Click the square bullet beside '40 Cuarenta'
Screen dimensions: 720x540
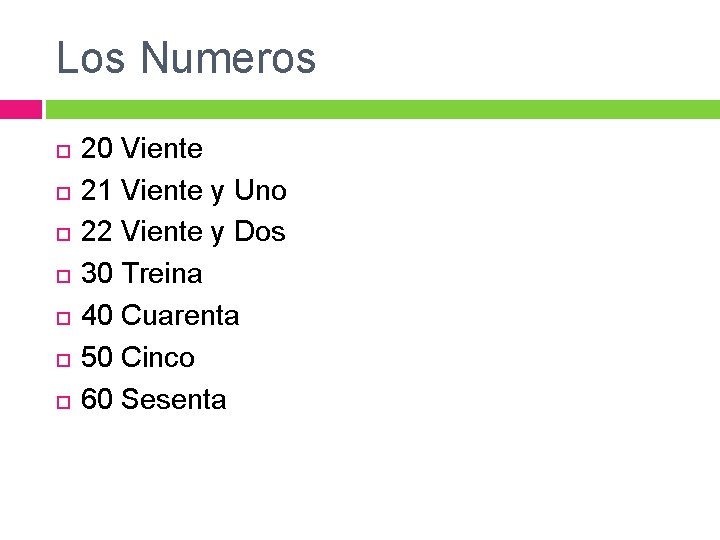click(63, 318)
